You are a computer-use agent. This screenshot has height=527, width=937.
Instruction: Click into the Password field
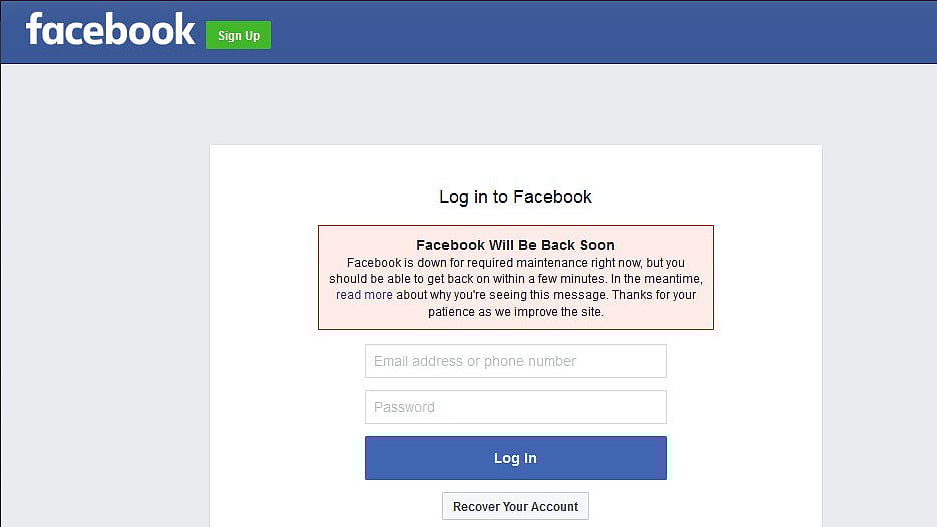click(x=516, y=407)
